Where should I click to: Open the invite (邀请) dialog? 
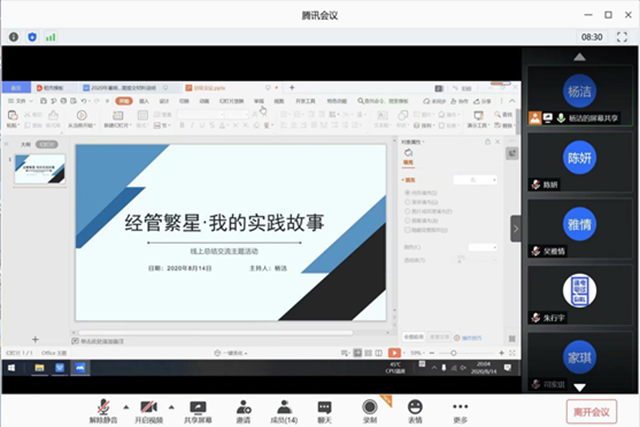pos(243,410)
